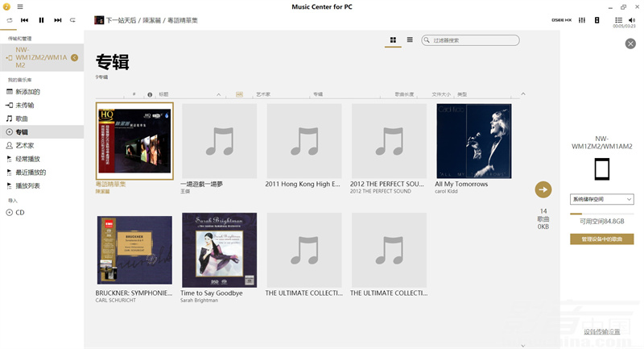Click the HR hi-res column header icon
The image size is (644, 349).
pyautogui.click(x=239, y=94)
